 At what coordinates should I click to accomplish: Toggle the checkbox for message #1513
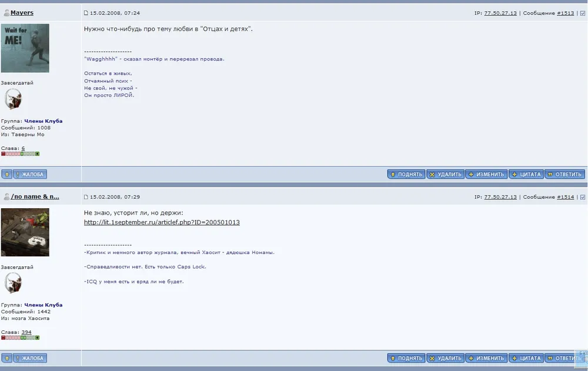[x=583, y=13]
